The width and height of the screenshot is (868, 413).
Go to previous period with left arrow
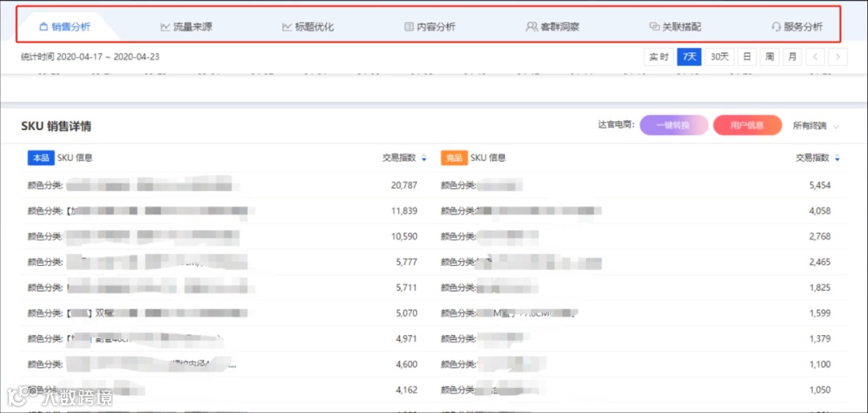pos(815,57)
